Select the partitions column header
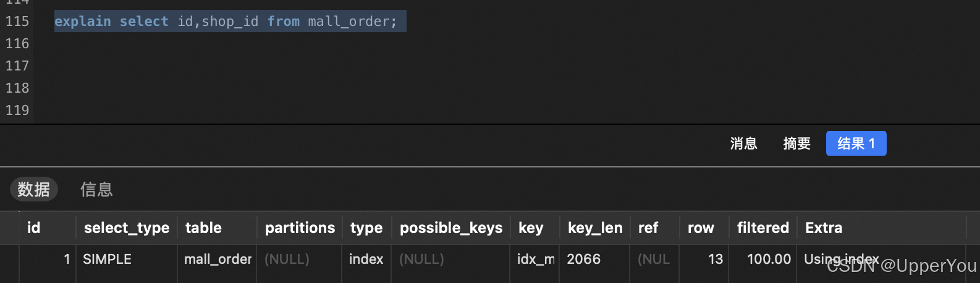Image resolution: width=980 pixels, height=283 pixels. [x=300, y=228]
